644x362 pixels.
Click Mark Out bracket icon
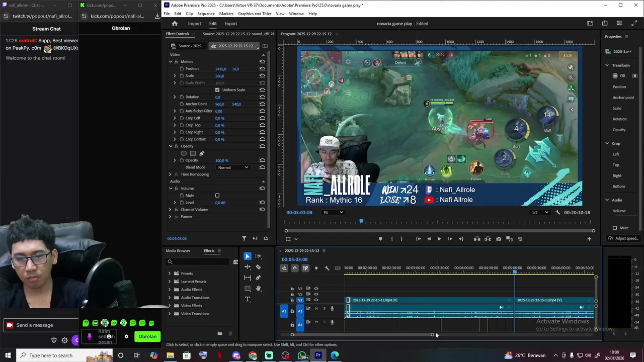(x=401, y=239)
